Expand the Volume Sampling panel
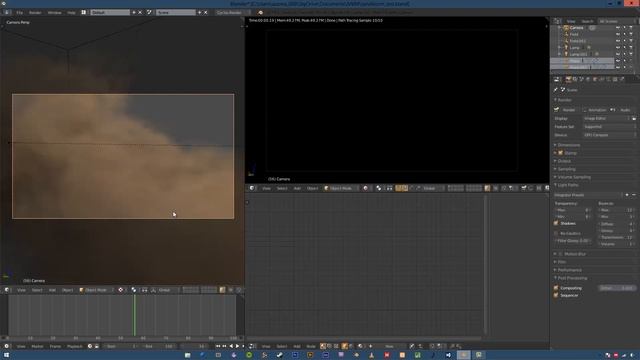The width and height of the screenshot is (640, 360). click(574, 177)
